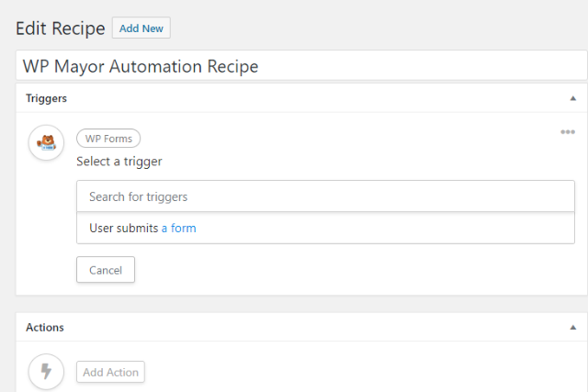Click the 'Select a trigger' label
This screenshot has height=392, width=588.
pos(119,162)
